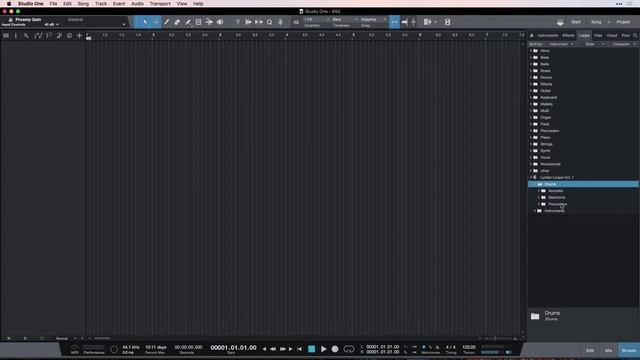Image resolution: width=640 pixels, height=360 pixels.
Task: Select the Range tool
Action: (x=156, y=22)
